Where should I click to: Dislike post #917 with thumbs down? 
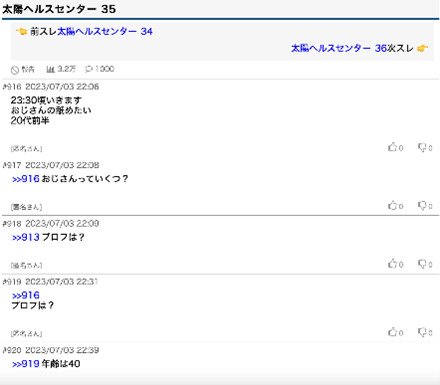(x=422, y=206)
